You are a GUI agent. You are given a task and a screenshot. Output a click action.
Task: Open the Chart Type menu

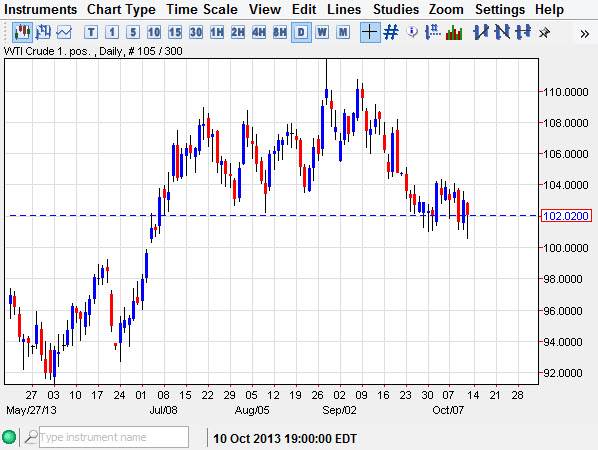point(121,9)
